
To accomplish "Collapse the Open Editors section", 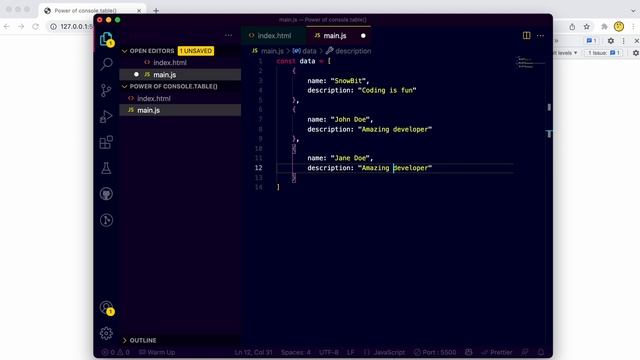I will [151, 51].
